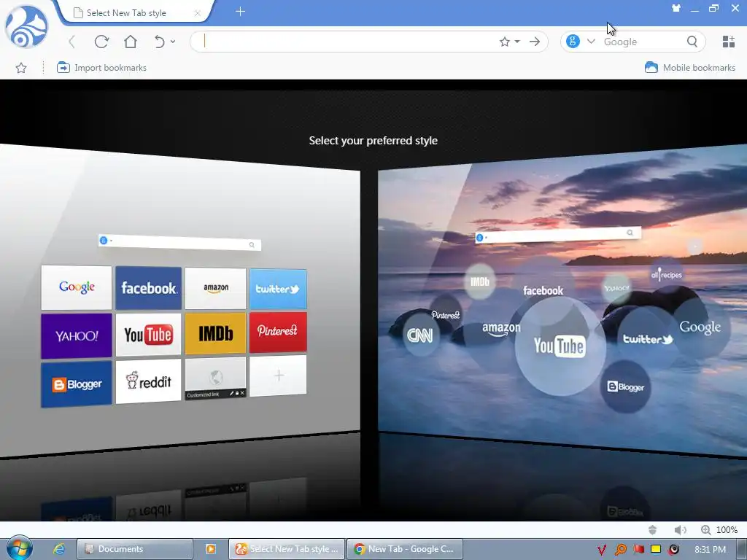Click the status bar shield icon
The width and height of the screenshot is (747, 560).
coord(652,529)
